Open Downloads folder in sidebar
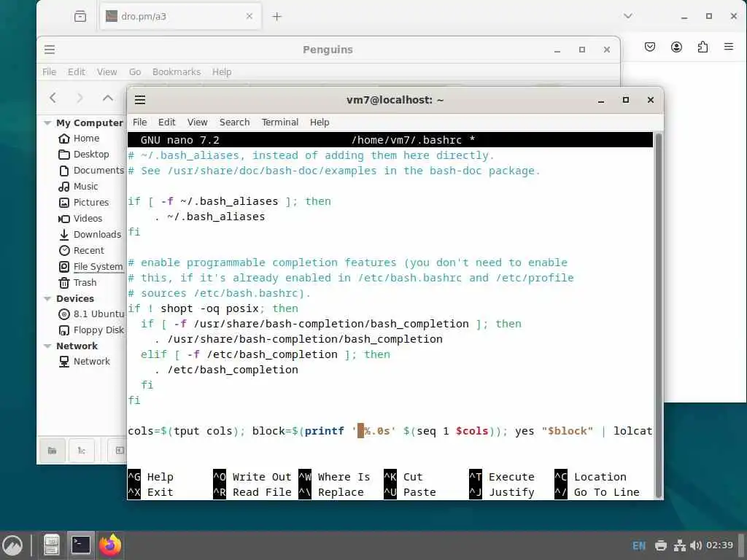The width and height of the screenshot is (747, 560). pyautogui.click(x=90, y=234)
